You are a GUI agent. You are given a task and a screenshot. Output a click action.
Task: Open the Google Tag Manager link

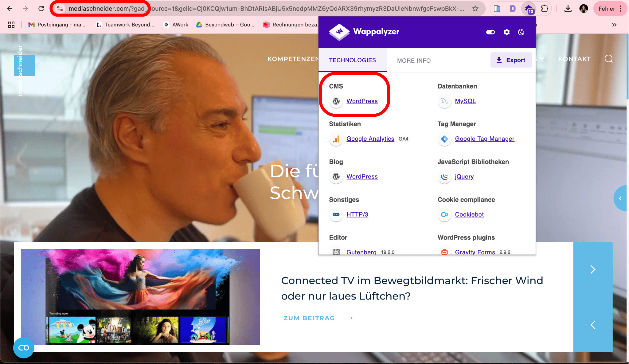pos(484,139)
